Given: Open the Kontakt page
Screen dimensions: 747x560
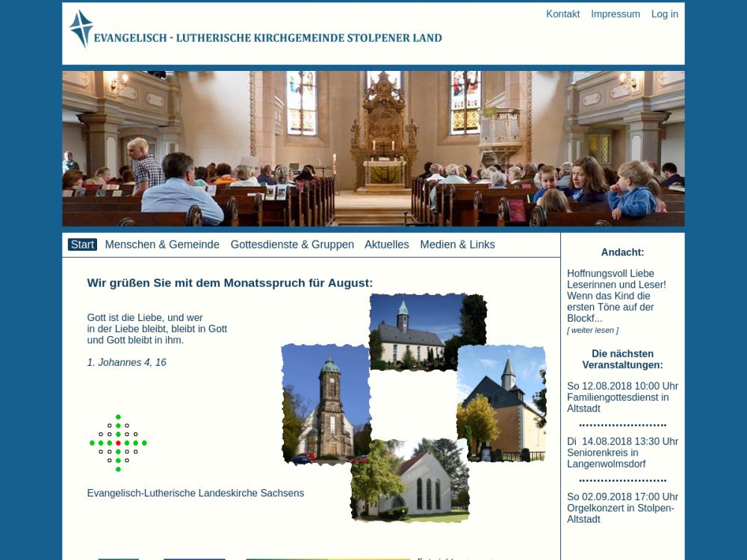Looking at the screenshot, I should coord(562,14).
